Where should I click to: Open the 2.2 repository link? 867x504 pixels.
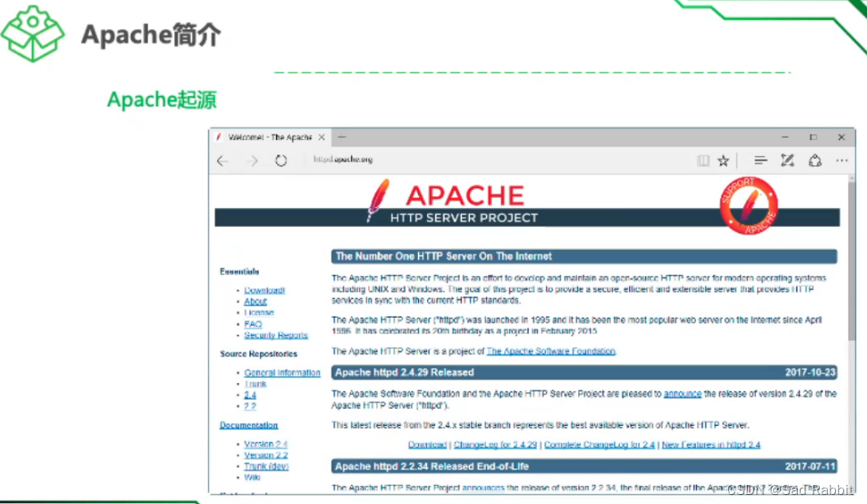click(x=250, y=406)
